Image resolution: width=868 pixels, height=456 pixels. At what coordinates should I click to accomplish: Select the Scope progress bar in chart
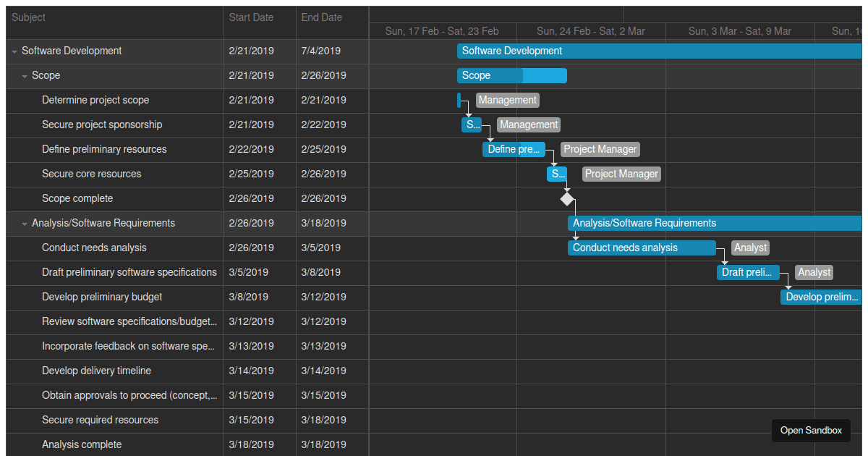(511, 75)
